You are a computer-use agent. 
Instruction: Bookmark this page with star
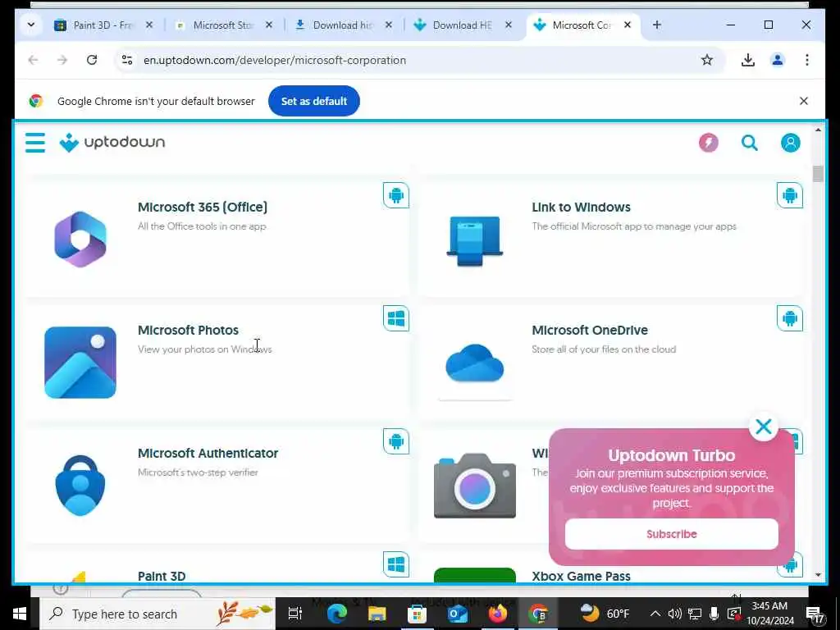click(707, 60)
